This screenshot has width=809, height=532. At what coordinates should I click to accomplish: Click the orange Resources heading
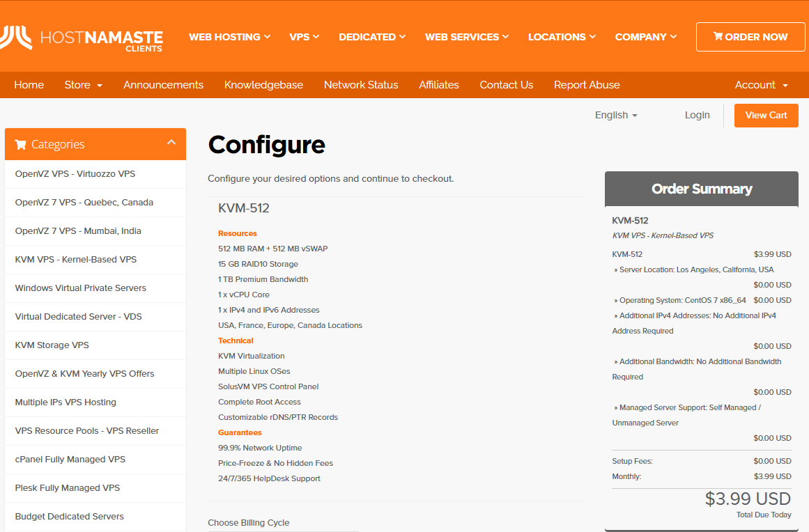point(238,233)
